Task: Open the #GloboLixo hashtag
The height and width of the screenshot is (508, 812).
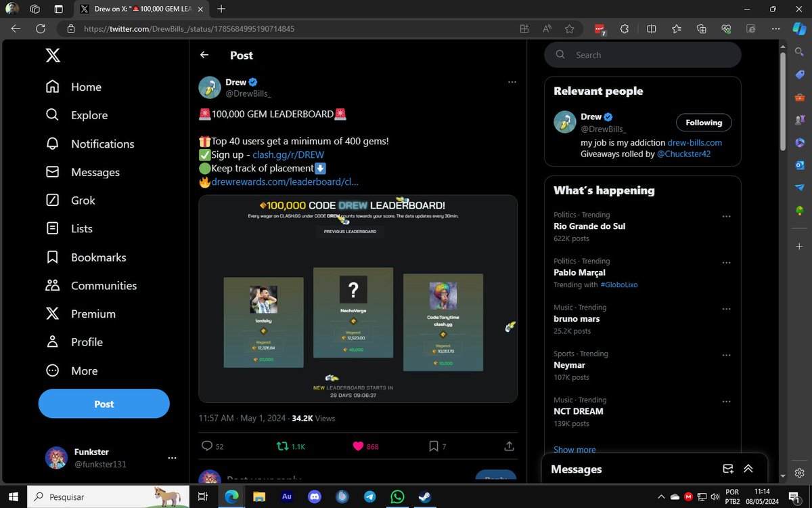Action: [x=618, y=284]
